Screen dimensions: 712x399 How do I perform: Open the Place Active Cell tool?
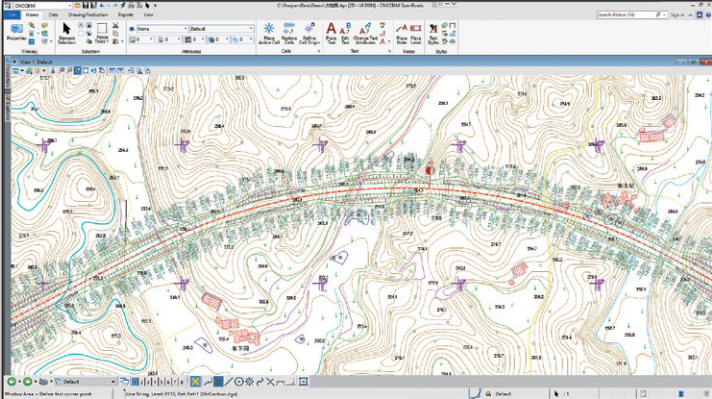point(269,33)
